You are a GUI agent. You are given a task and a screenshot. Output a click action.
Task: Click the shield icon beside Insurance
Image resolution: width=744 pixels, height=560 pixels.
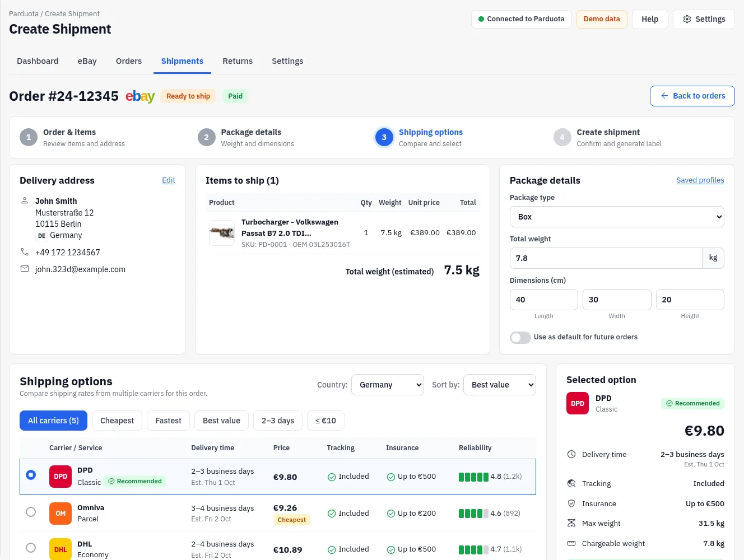tap(571, 503)
